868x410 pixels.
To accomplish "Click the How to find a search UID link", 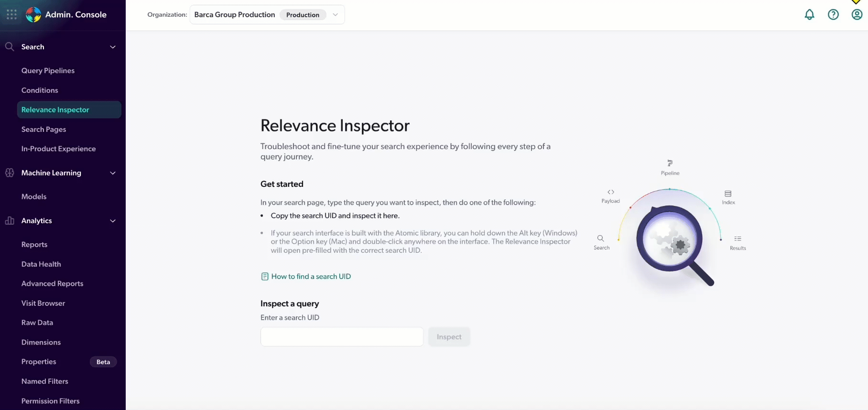I will [311, 276].
